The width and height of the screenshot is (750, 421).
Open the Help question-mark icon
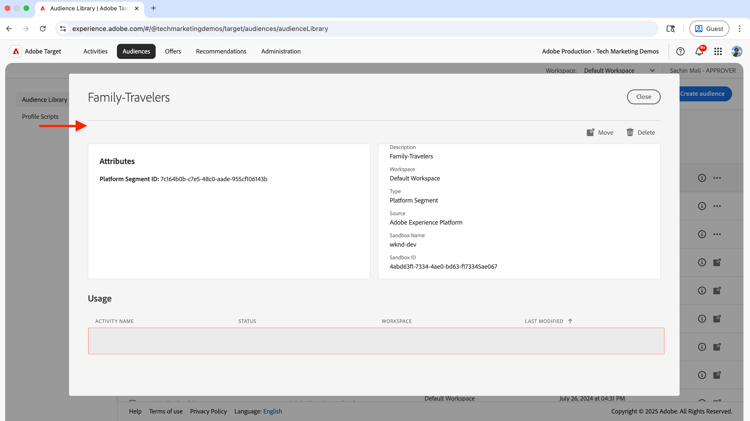point(680,51)
